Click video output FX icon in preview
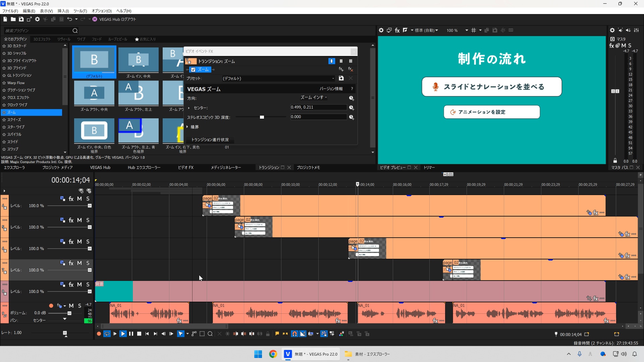The width and height of the screenshot is (644, 362). click(397, 31)
